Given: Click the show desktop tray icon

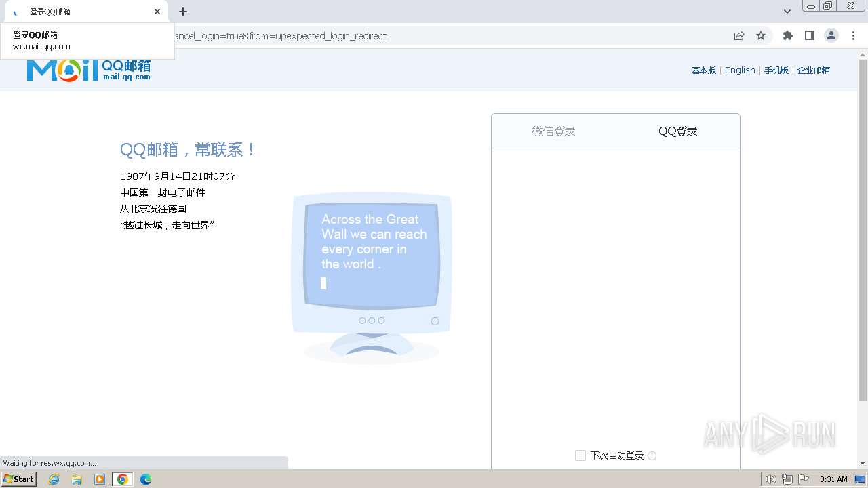Looking at the screenshot, I should [x=860, y=479].
